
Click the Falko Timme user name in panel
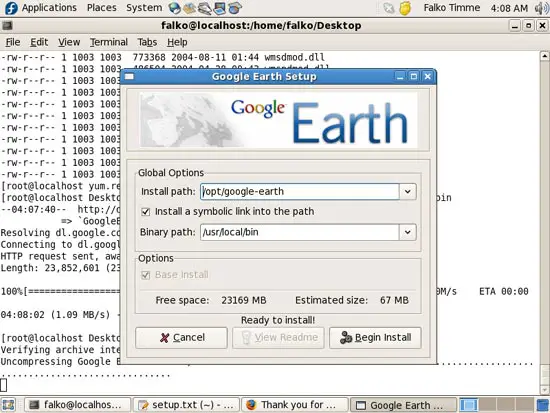coord(451,8)
